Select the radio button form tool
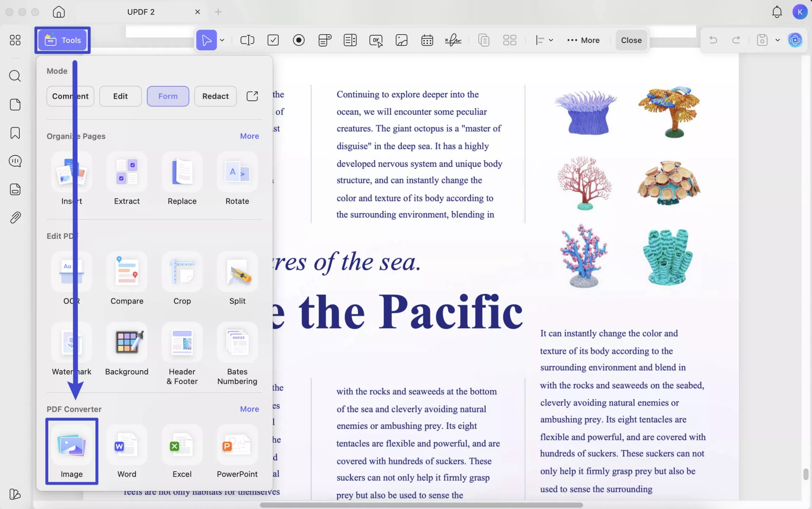This screenshot has width=812, height=509. (299, 40)
